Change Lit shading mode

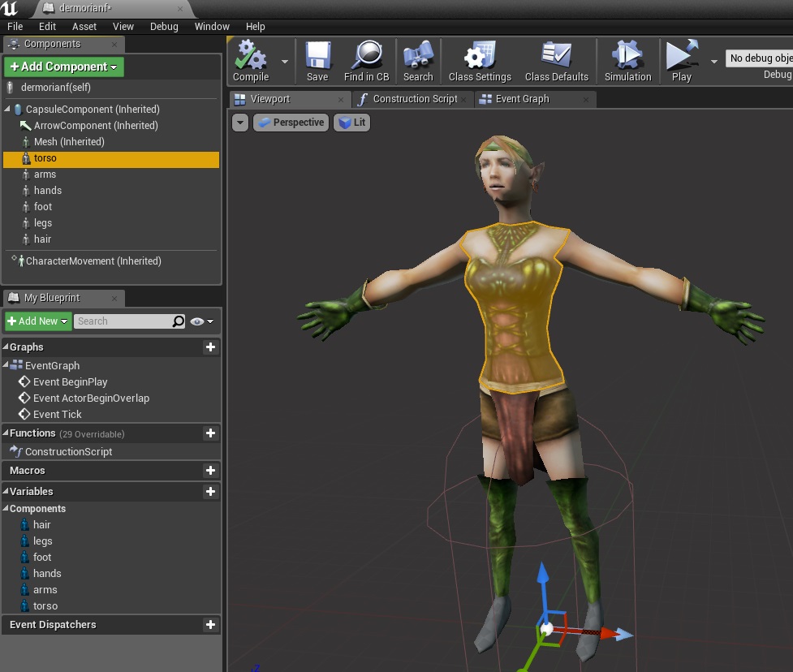[x=352, y=123]
